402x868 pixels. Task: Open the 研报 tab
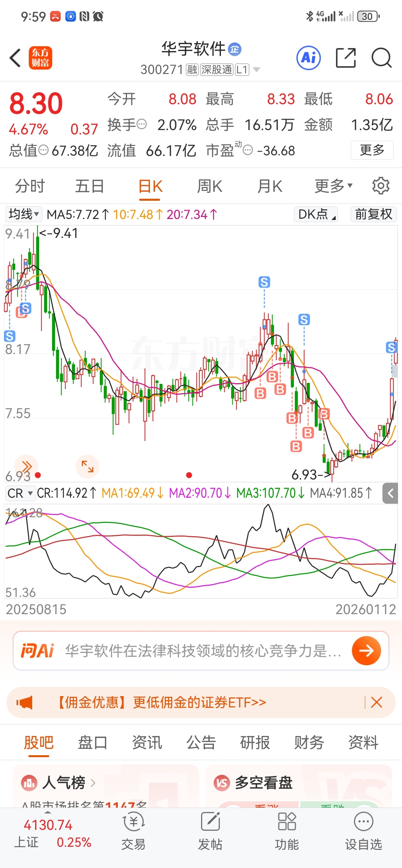pos(255,742)
